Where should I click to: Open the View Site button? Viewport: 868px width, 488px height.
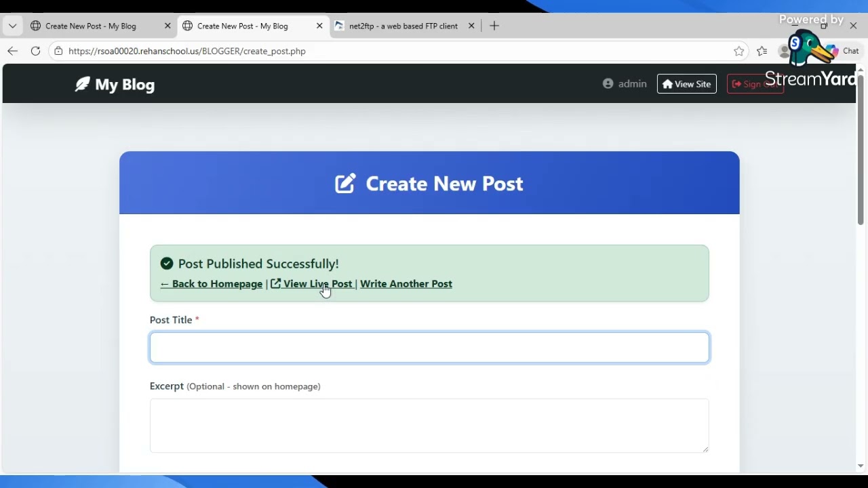point(686,84)
